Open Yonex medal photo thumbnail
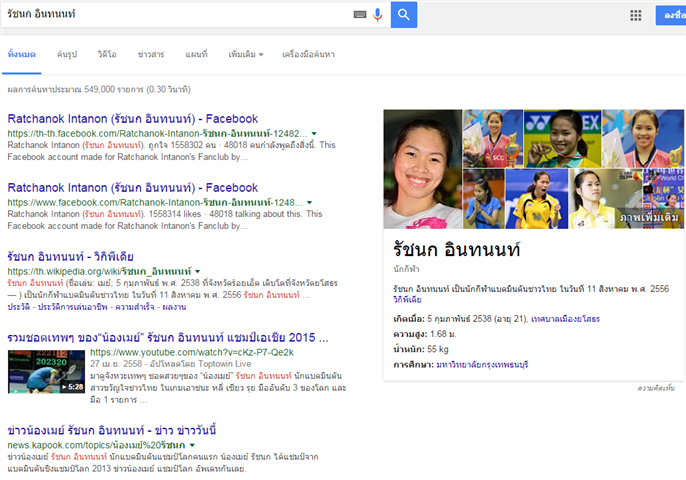This screenshot has width=686, height=480. pyautogui.click(x=563, y=139)
